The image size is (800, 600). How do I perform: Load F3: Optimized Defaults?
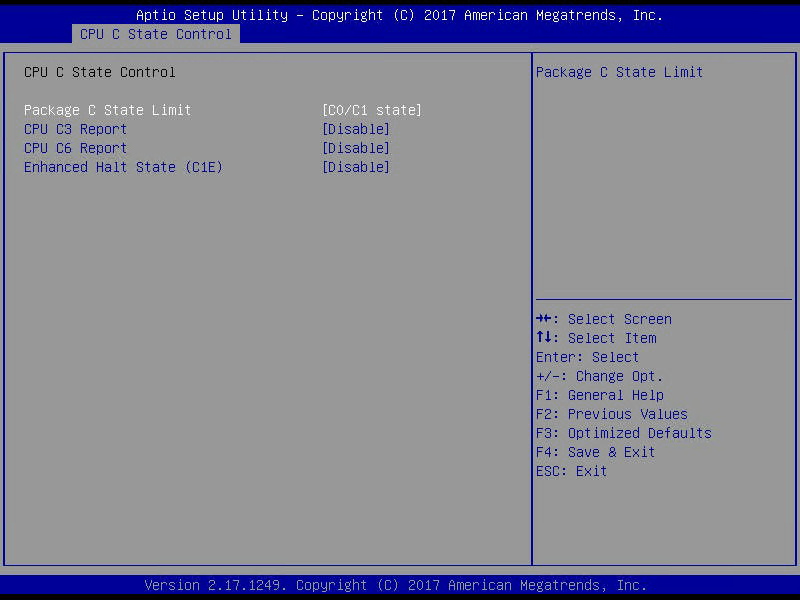click(x=623, y=433)
